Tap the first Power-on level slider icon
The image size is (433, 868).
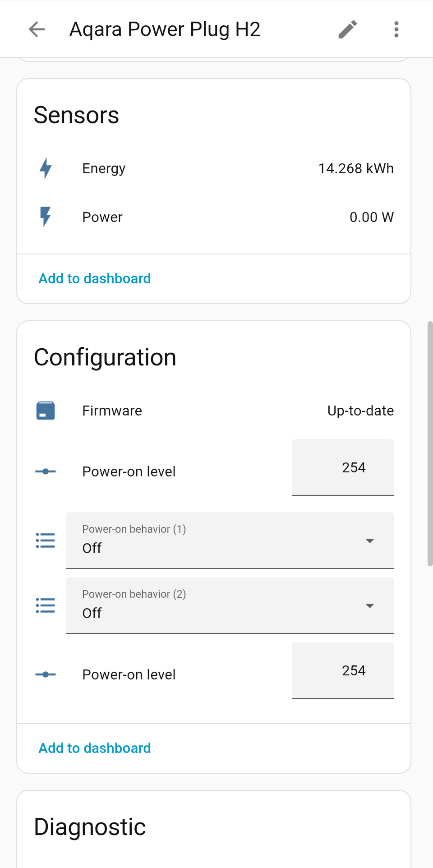click(46, 471)
